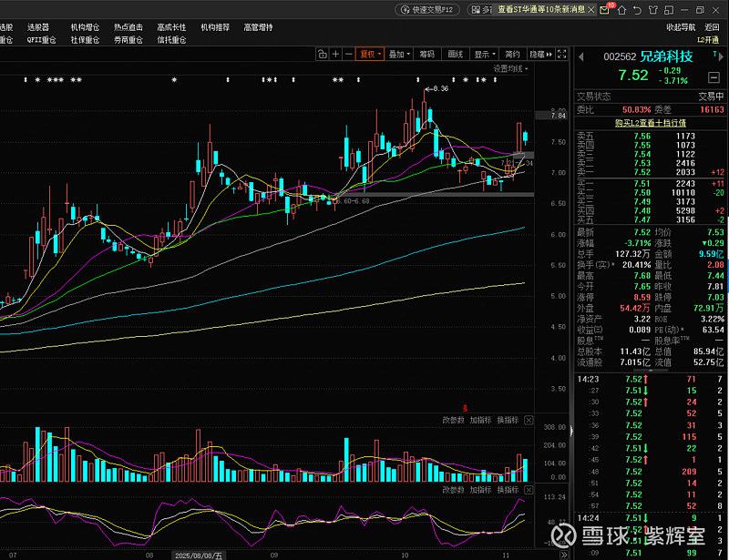Select the 社保重仓 tab

[85, 40]
